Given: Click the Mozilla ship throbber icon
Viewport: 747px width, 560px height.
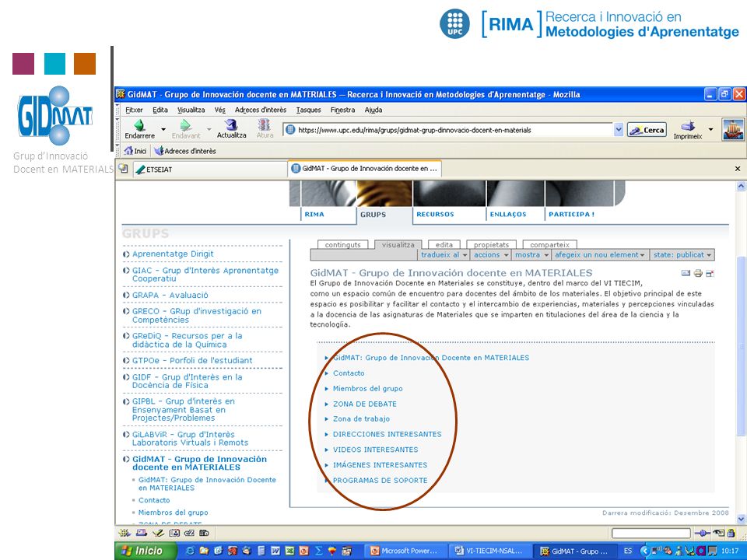Looking at the screenshot, I should click(733, 130).
